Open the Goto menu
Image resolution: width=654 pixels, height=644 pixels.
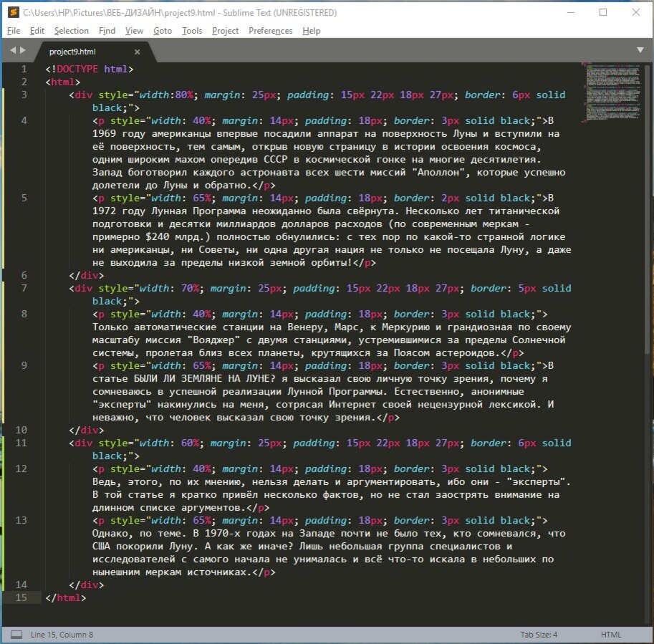(163, 31)
